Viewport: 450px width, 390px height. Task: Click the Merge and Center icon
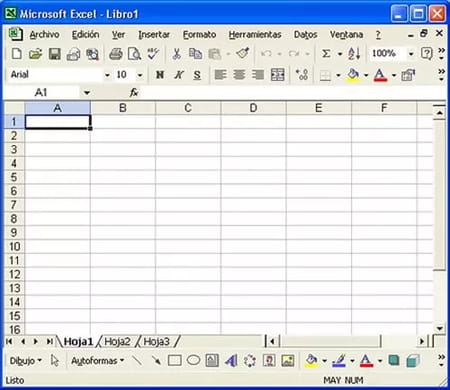pos(277,75)
